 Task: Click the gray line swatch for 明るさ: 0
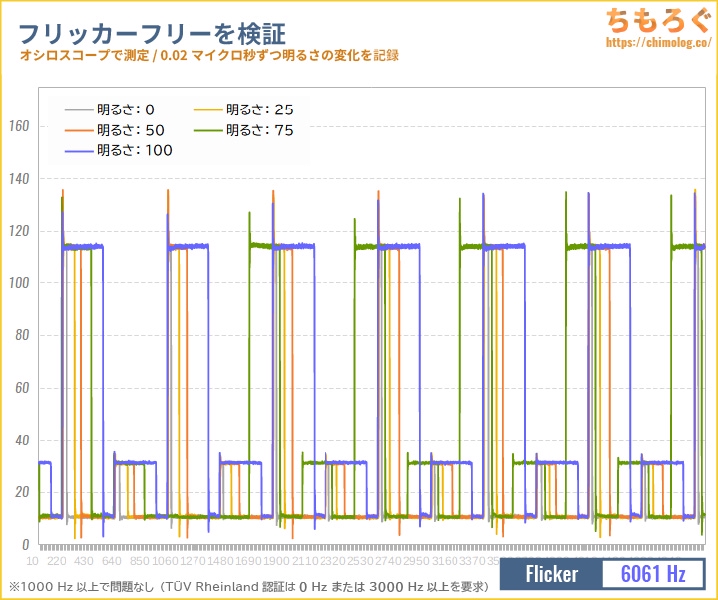click(x=79, y=110)
